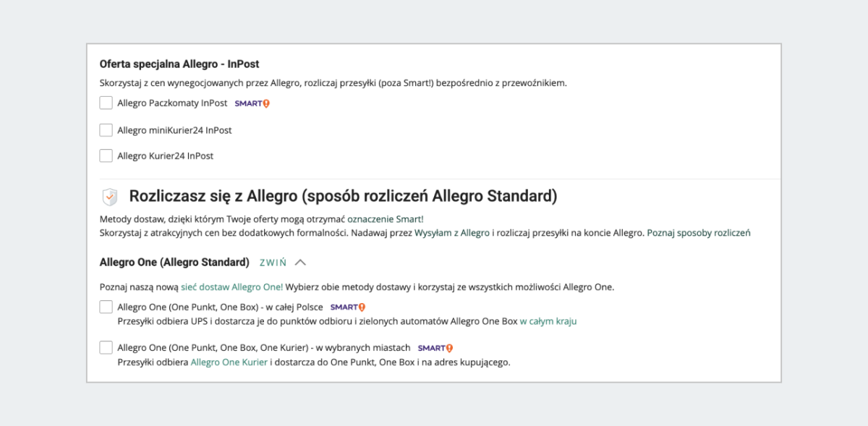Click 'Oferta specjalna Allegro - InPost' heading
The width and height of the screenshot is (868, 426).
(179, 64)
